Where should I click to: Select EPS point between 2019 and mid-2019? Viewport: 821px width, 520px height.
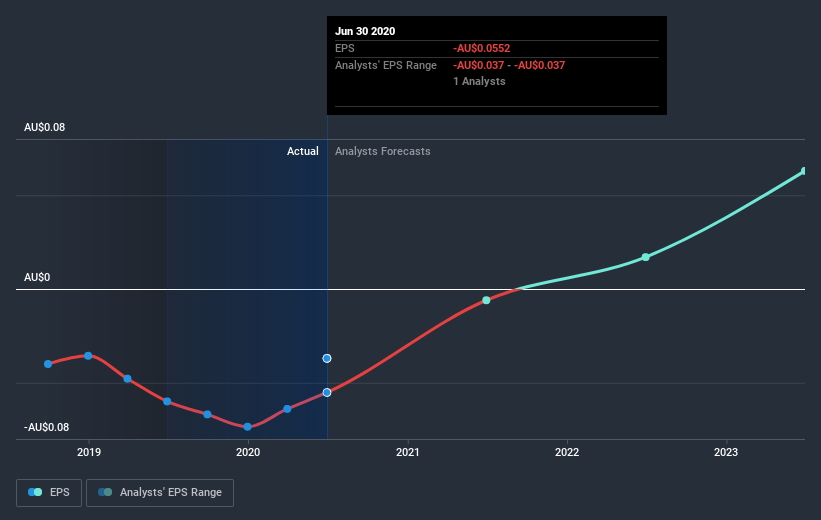coord(127,379)
